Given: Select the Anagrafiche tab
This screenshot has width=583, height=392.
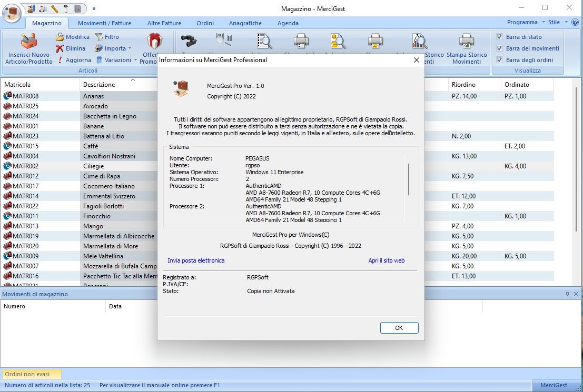Looking at the screenshot, I should pyautogui.click(x=245, y=23).
